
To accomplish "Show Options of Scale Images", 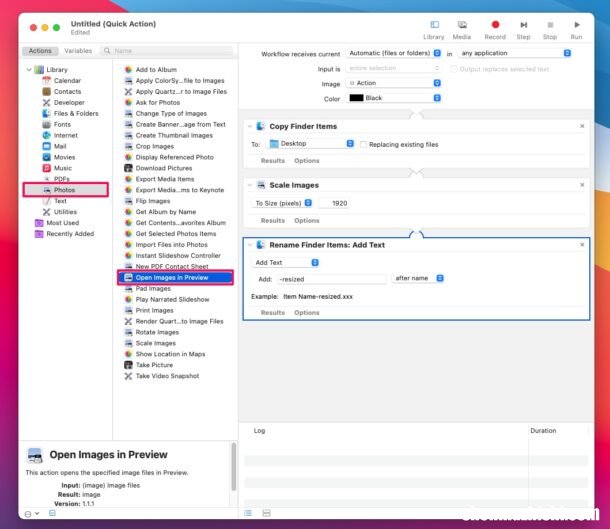I will click(x=307, y=221).
